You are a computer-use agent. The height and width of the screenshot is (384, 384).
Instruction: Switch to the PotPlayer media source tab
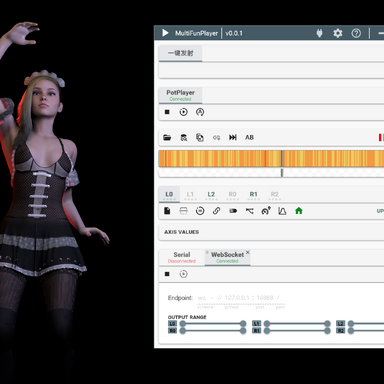coord(180,95)
